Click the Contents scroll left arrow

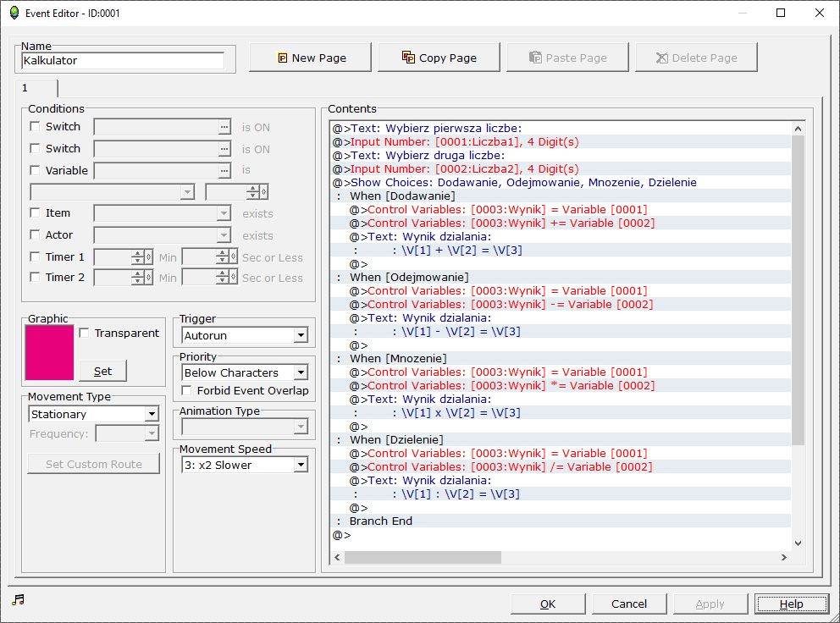click(x=338, y=557)
